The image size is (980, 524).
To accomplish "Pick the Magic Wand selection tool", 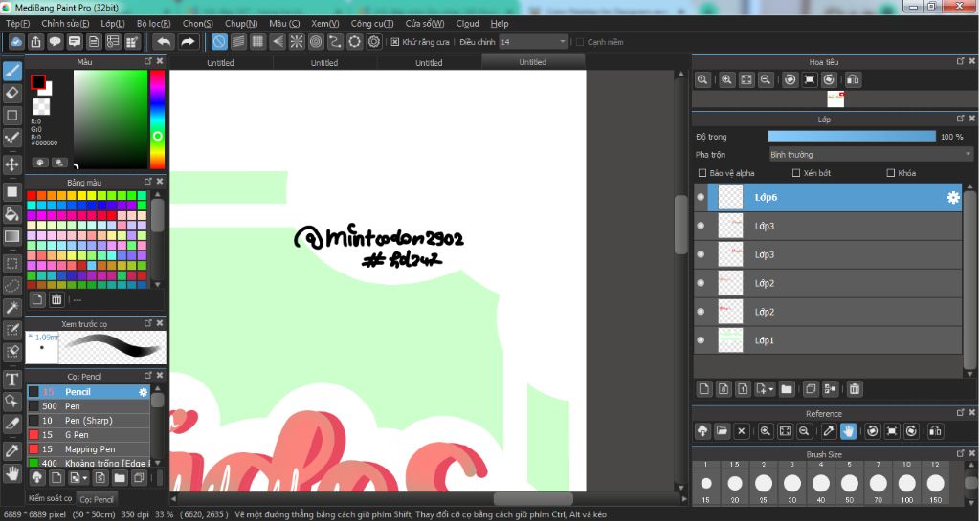I will pos(12,308).
